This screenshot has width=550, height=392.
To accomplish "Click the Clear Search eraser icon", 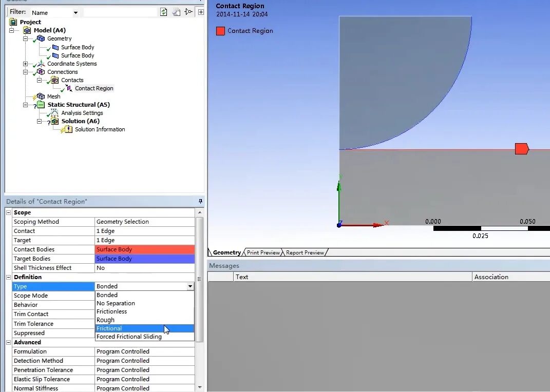I will click(176, 12).
